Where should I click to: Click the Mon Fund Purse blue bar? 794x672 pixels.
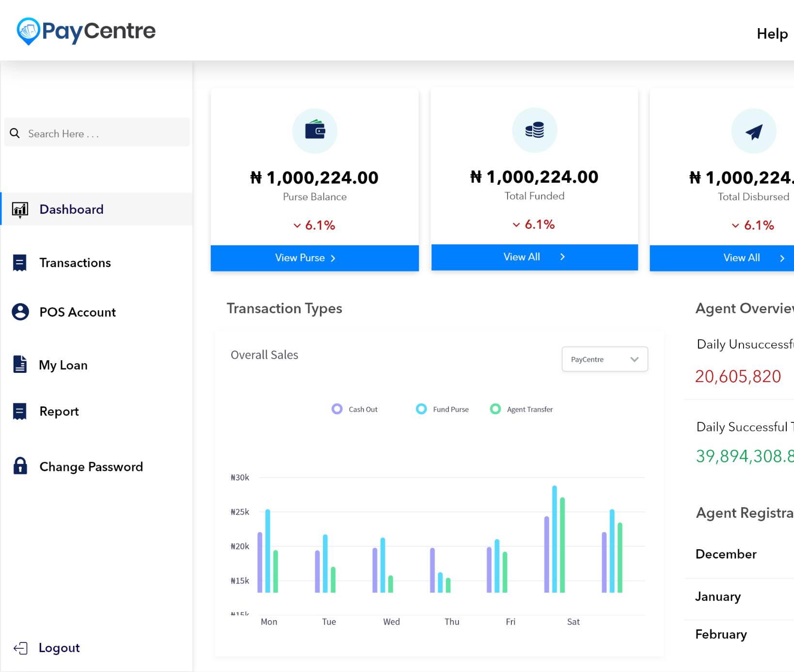coord(268,551)
